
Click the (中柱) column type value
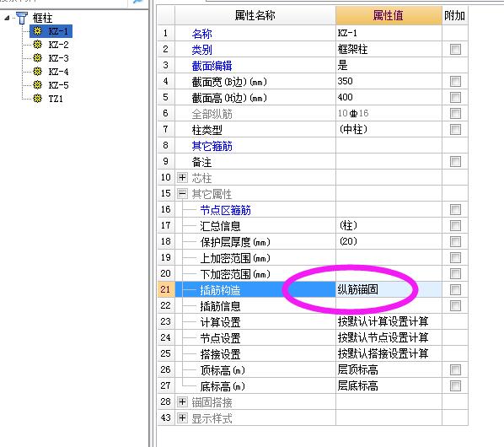(353, 129)
